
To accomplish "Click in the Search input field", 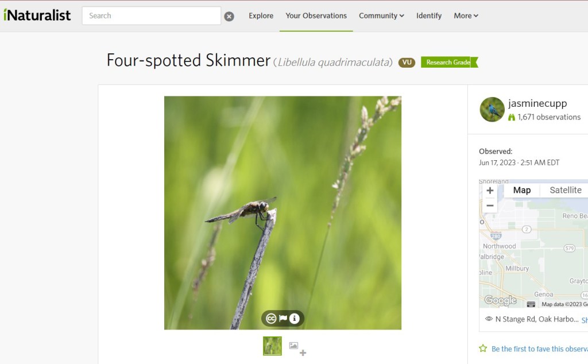I will point(152,16).
